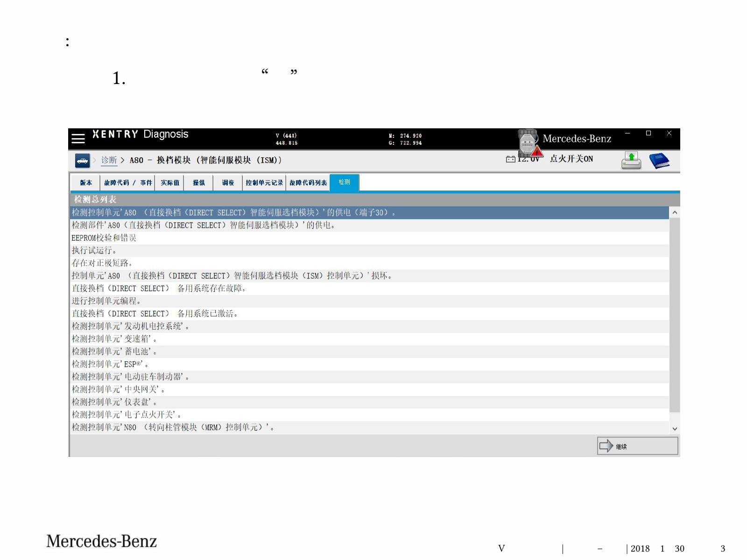Select the "存在对正极短路" row

pyautogui.click(x=369, y=263)
